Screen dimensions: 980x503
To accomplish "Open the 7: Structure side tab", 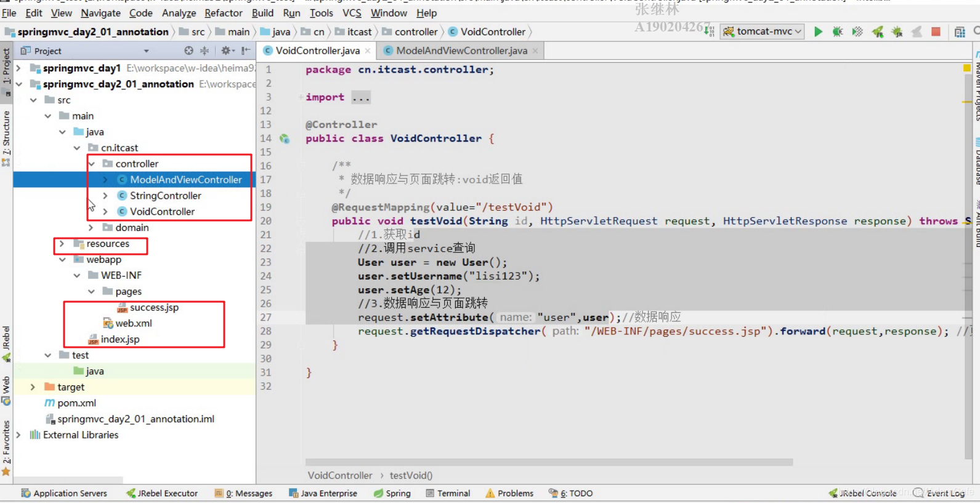I will tap(6, 139).
